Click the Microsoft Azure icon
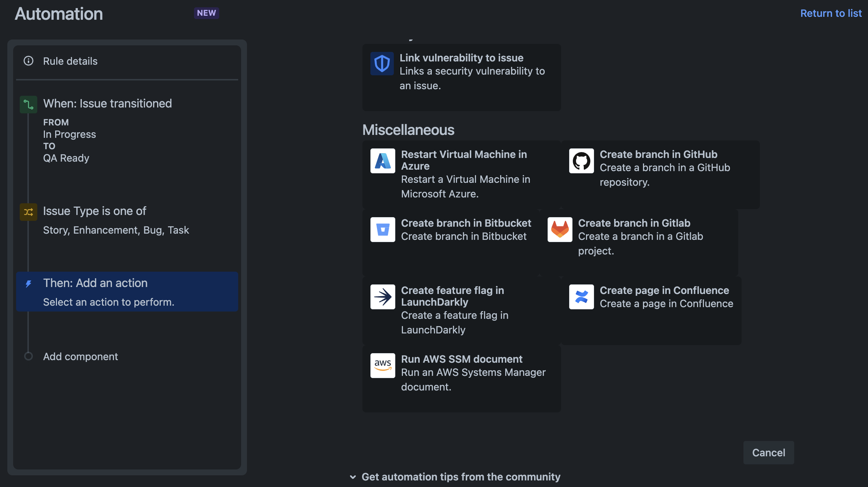This screenshot has width=868, height=487. click(x=382, y=161)
